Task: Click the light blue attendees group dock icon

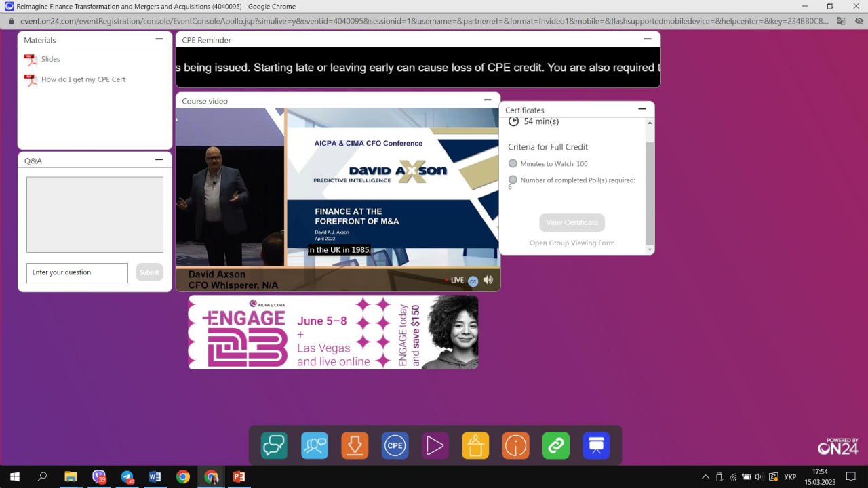Action: point(315,445)
